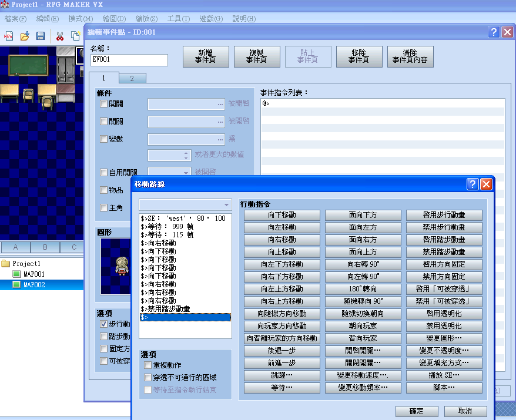The image size is (516, 420).
Task: Enable the 自用開關 condition checkbox
Action: 103,172
